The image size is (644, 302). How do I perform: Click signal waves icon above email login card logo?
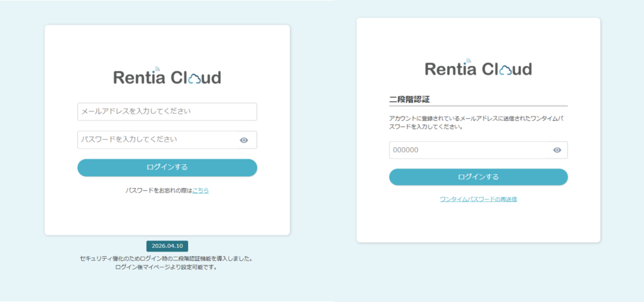tap(157, 69)
